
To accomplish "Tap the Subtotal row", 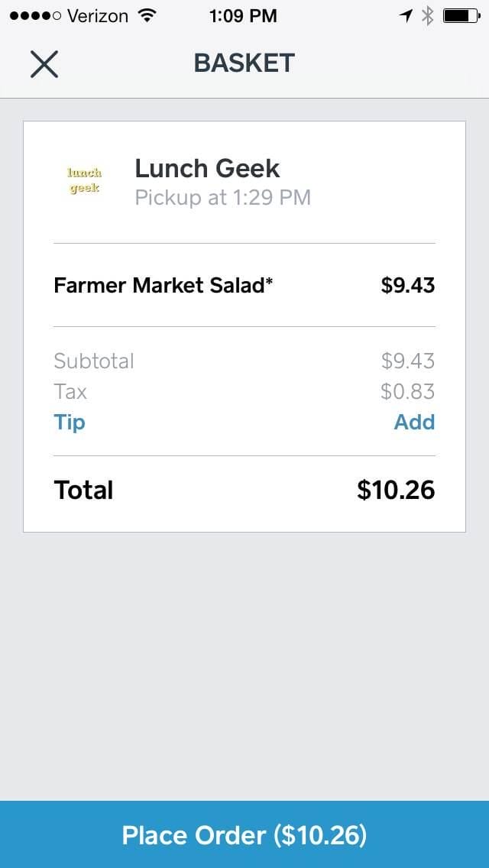I will pos(93,361).
